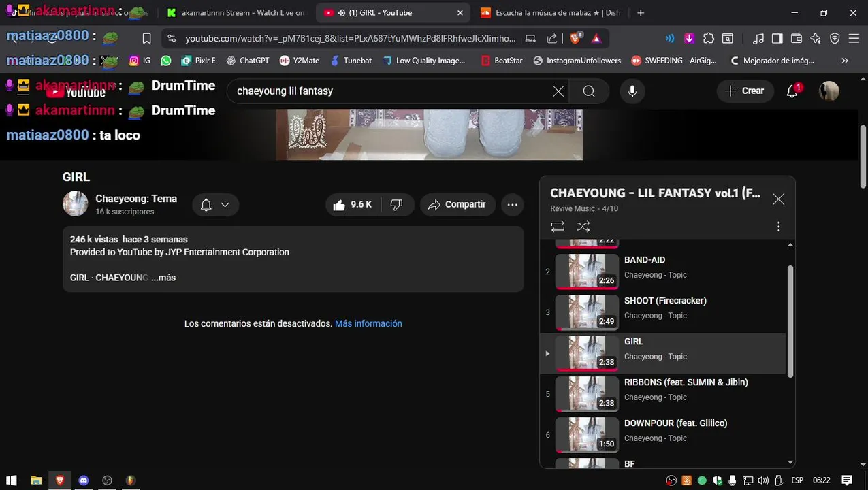Open the playlist three-dot options menu
The width and height of the screenshot is (868, 490).
tap(778, 227)
